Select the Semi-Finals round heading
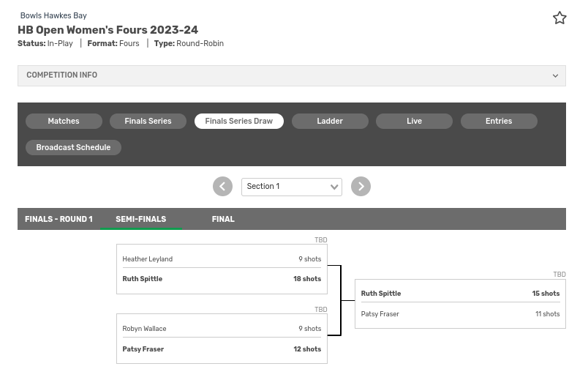This screenshot has height=391, width=588. point(140,219)
